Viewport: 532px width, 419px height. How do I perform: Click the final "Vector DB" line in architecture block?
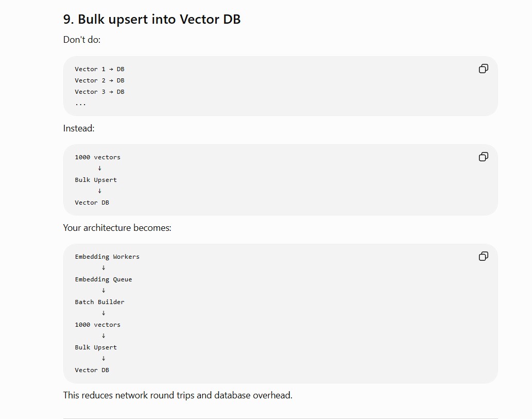pos(92,370)
